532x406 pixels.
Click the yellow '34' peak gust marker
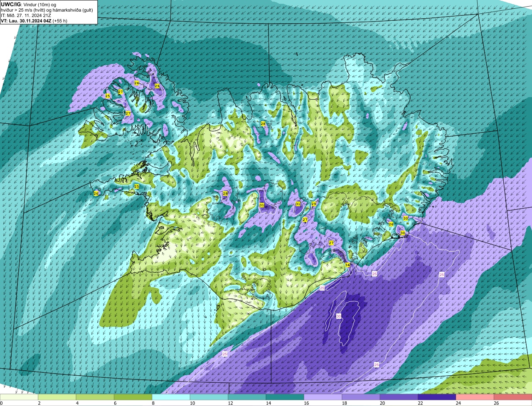pos(347,265)
